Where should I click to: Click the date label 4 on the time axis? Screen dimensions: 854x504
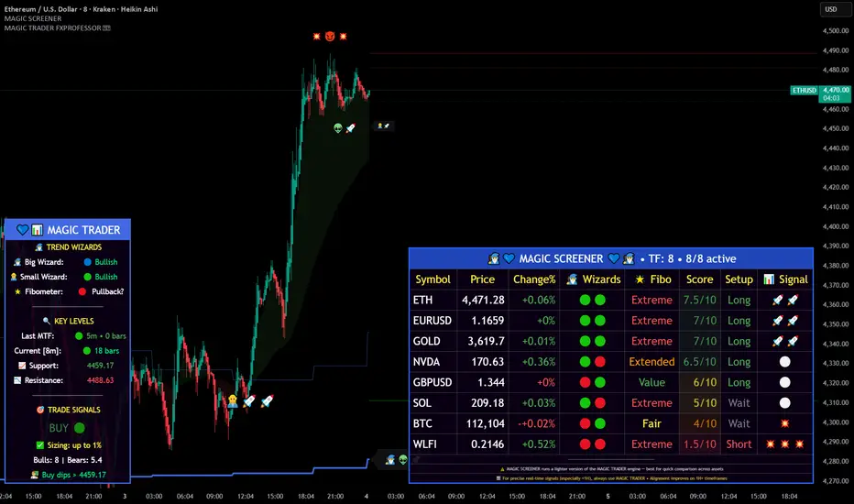[366, 497]
